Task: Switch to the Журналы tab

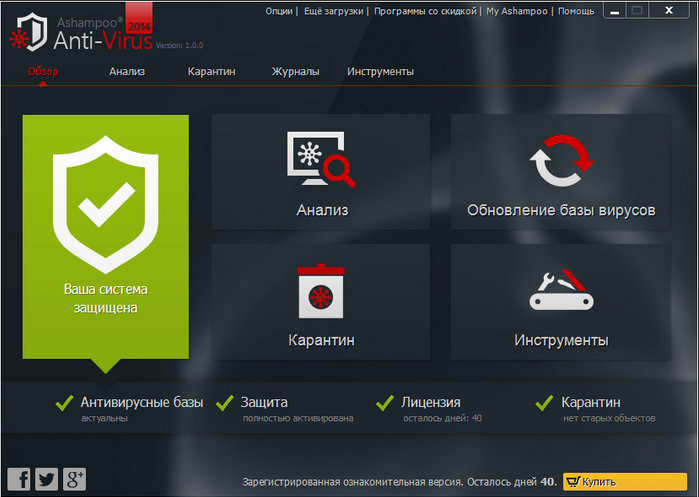Action: (x=296, y=72)
